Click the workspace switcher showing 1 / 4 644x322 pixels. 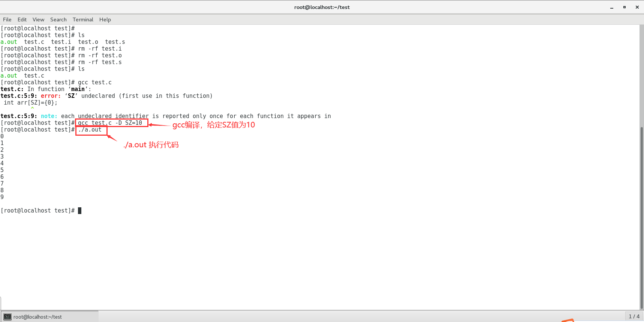(634, 316)
